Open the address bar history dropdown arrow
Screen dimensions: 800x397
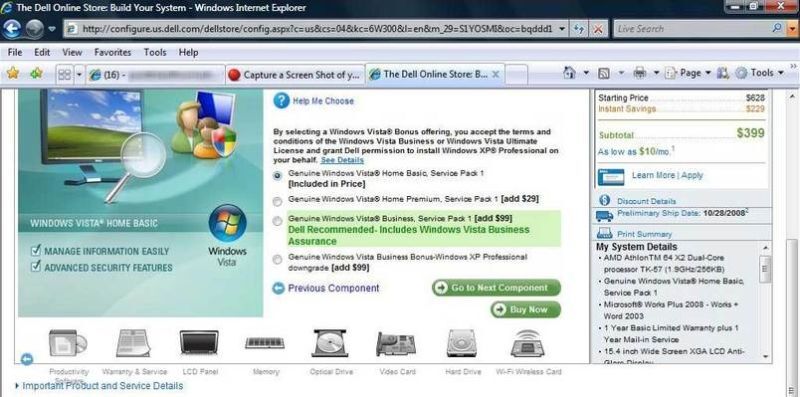tap(562, 29)
